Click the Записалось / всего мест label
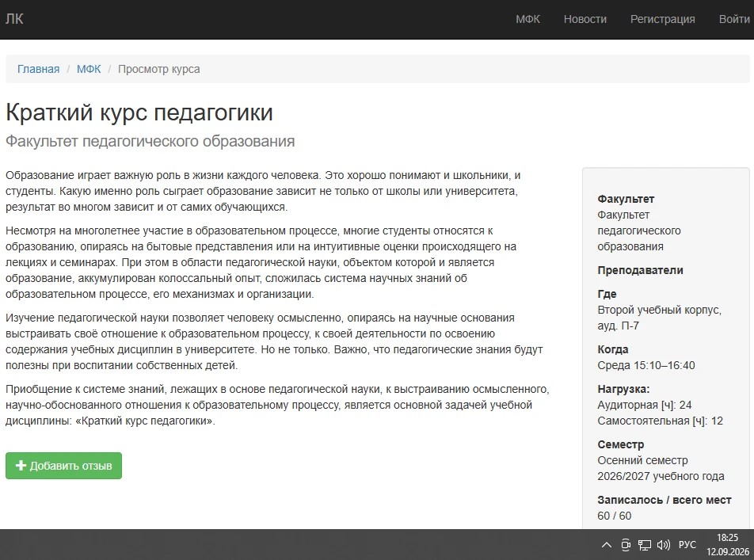The height and width of the screenshot is (560, 754). 664,501
